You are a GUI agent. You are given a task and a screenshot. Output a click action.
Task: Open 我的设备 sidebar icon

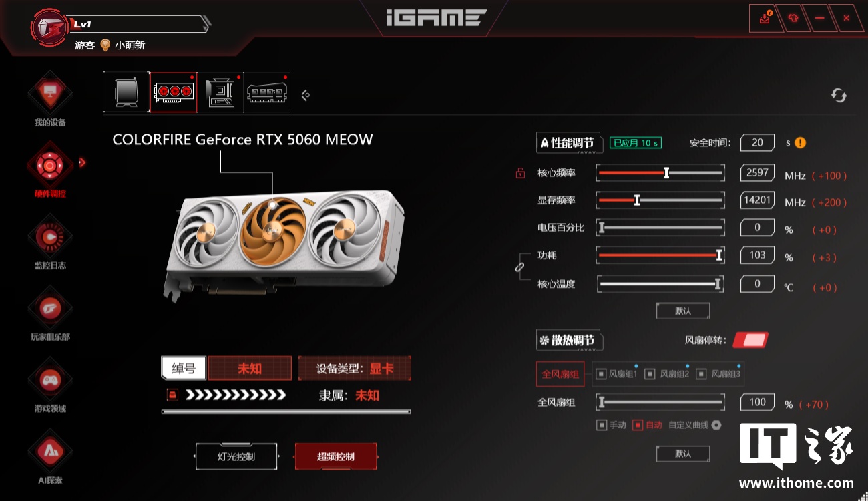click(x=50, y=94)
